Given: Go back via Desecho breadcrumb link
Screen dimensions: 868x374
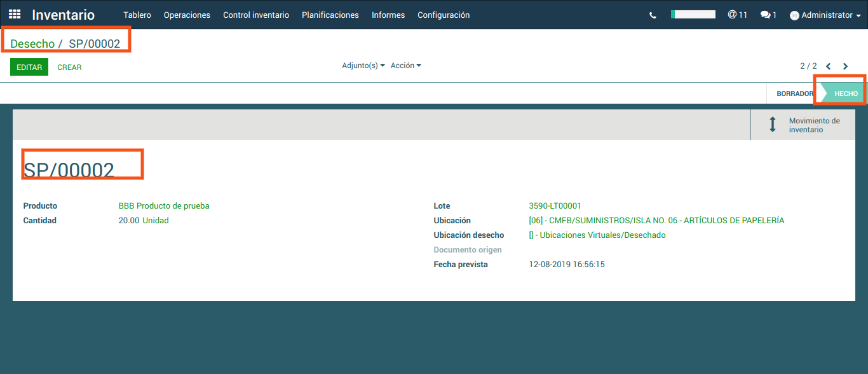Looking at the screenshot, I should tap(32, 44).
